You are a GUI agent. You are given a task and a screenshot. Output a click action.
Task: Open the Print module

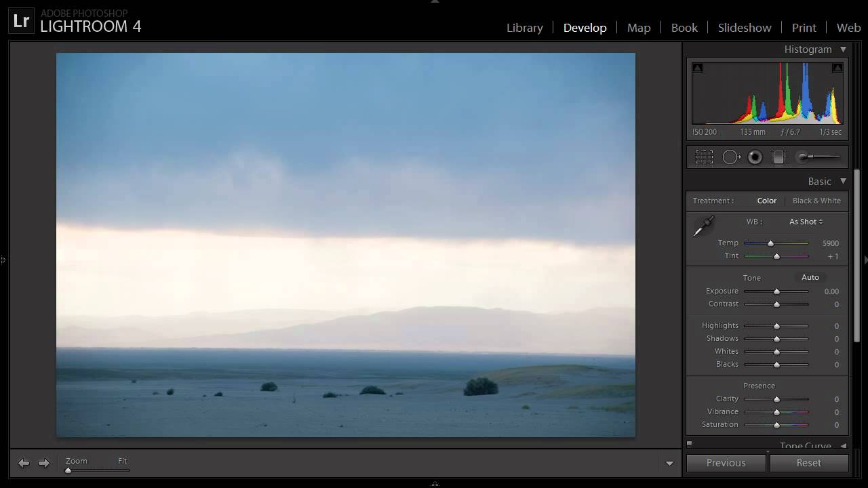(x=804, y=28)
